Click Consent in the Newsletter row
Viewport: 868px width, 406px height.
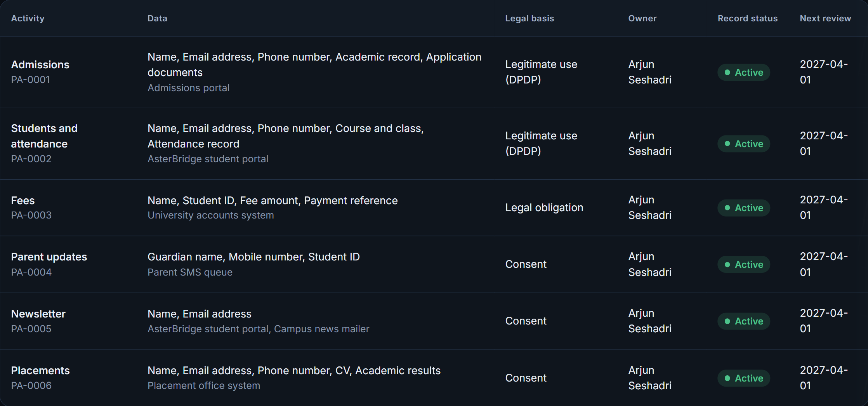click(526, 321)
